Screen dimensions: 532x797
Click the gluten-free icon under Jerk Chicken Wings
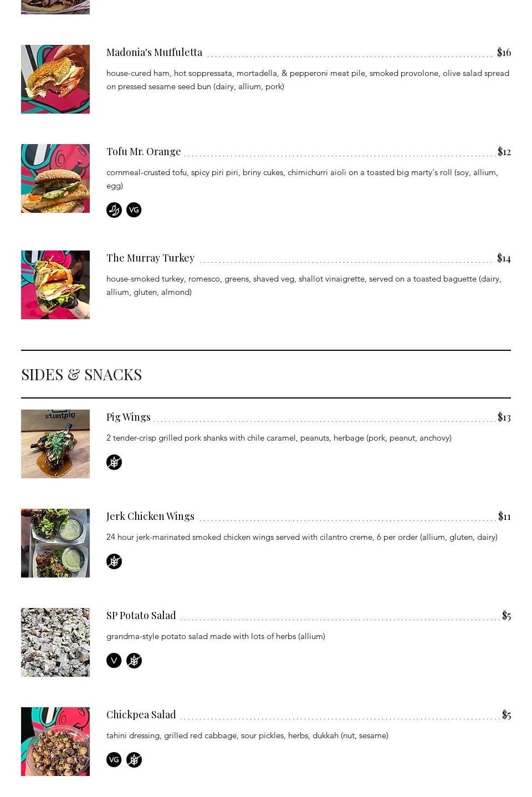click(x=114, y=561)
